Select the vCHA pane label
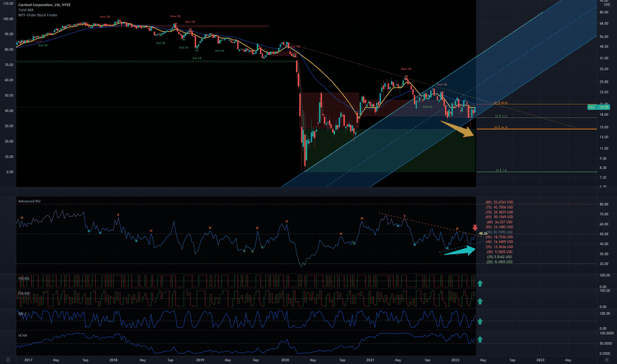617x364 pixels. [23, 336]
